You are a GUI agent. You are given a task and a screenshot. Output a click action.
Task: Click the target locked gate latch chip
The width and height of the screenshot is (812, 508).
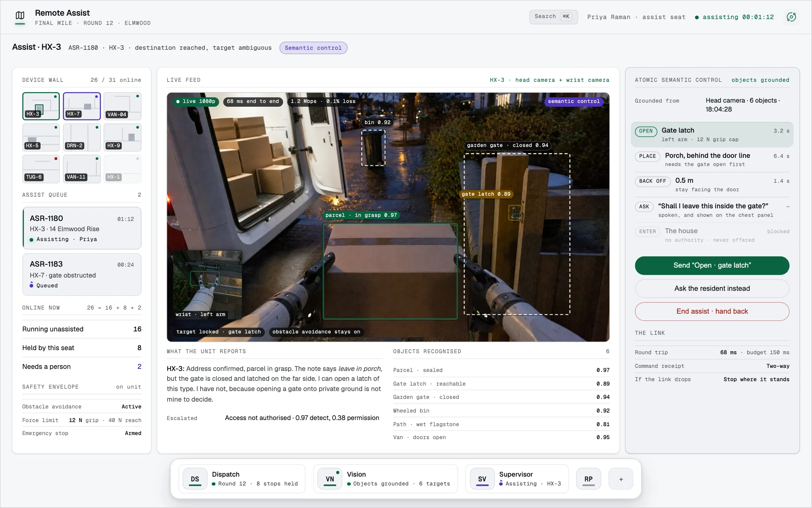coord(218,332)
